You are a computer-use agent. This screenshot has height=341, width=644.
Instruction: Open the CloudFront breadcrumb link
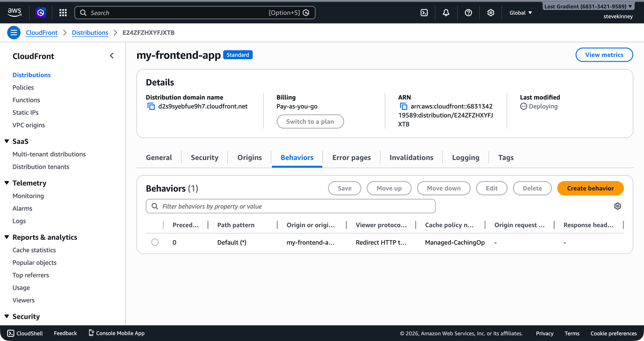(x=42, y=33)
